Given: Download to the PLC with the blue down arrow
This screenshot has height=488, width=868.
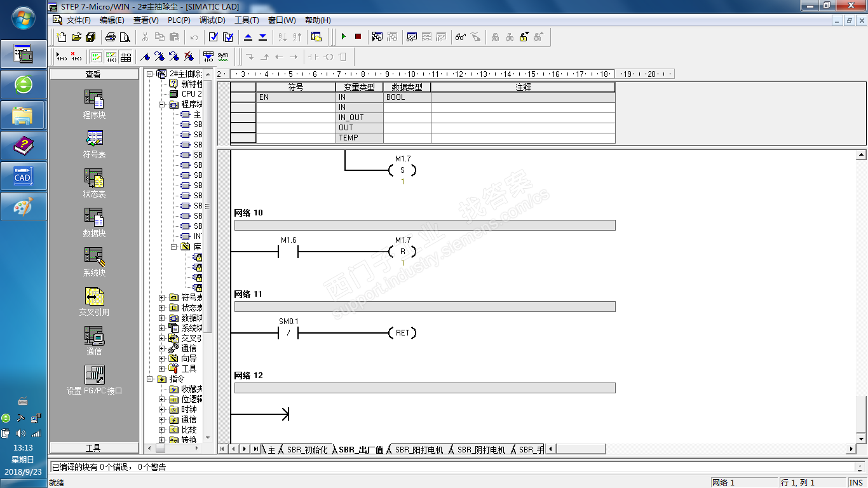Looking at the screenshot, I should [x=262, y=37].
